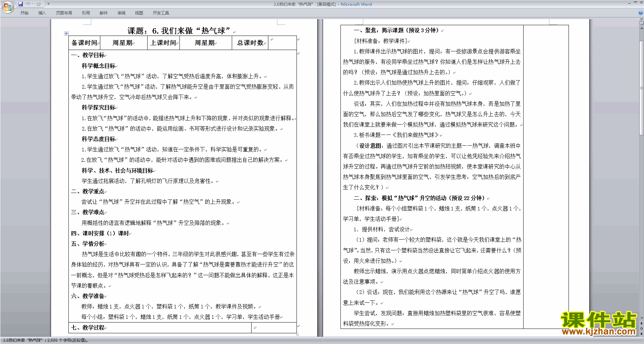Image resolution: width=644 pixels, height=344 pixels.
Task: Click the vertical scrollbar down arrow
Action: pyautogui.click(x=642, y=318)
